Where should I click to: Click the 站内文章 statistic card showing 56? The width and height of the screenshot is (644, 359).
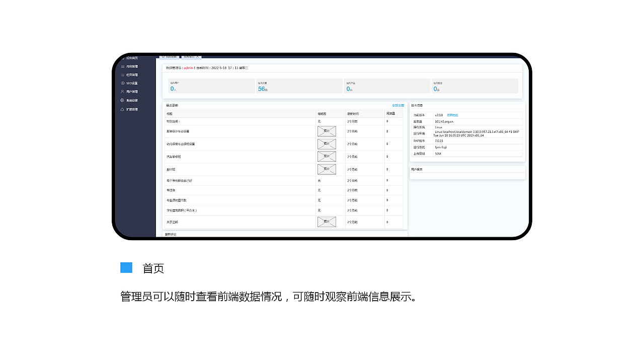(x=299, y=86)
